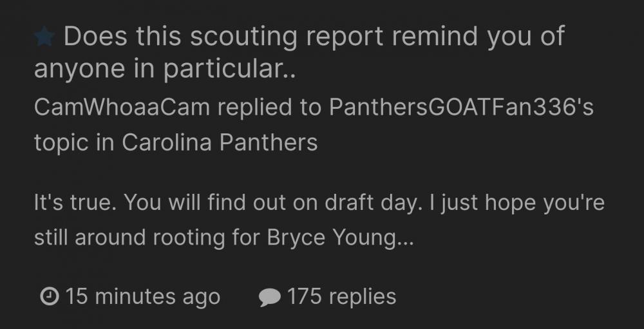Go to the Carolina Panthers forum
This screenshot has height=329, width=644.
[x=220, y=142]
